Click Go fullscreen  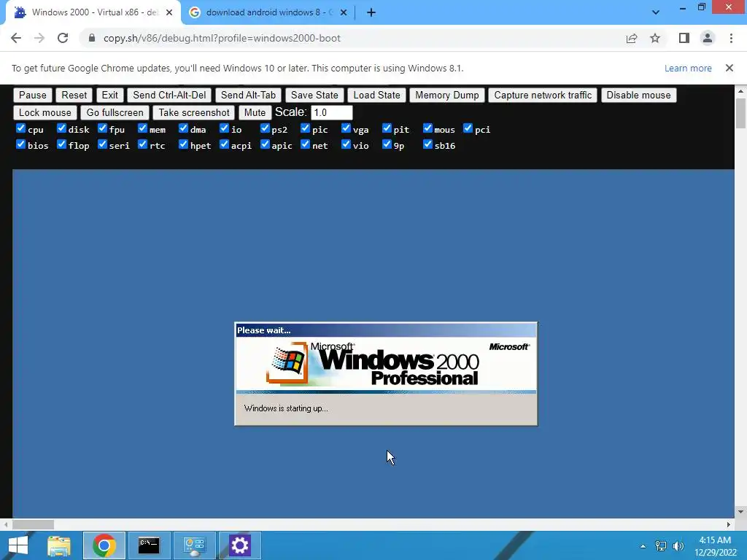coord(115,113)
